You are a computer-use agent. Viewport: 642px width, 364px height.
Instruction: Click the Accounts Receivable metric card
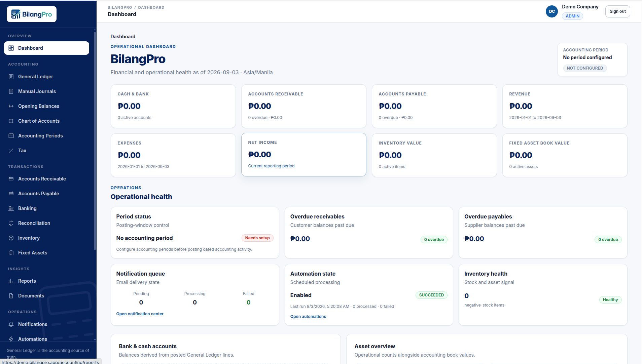304,106
